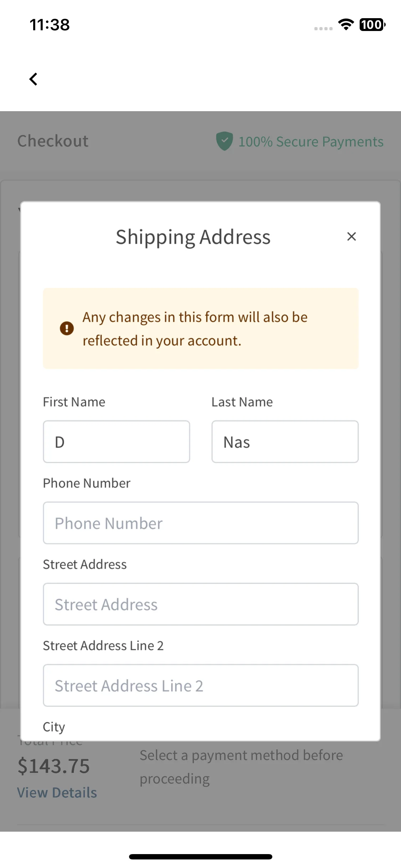401x868 pixels.
Task: Focus the First Name field containing D
Action: pyautogui.click(x=117, y=442)
